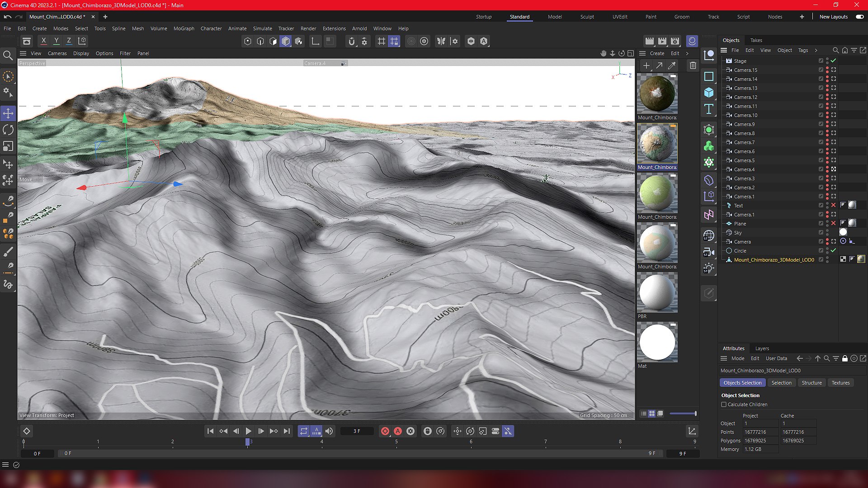Open Attributes User Data menu

(776, 358)
